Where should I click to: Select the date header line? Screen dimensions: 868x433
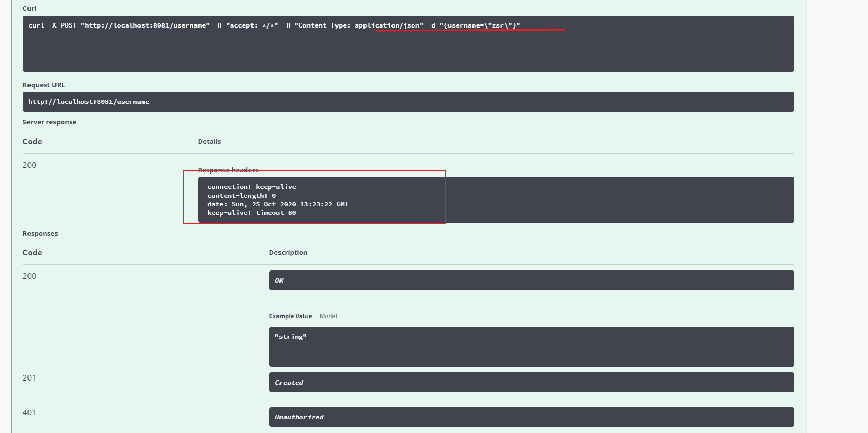(x=278, y=204)
